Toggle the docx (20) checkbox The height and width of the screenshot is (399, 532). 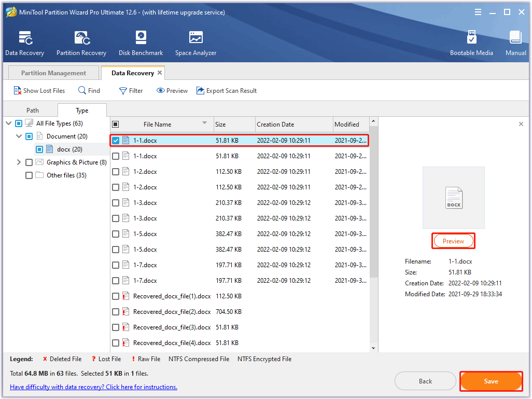tap(39, 149)
